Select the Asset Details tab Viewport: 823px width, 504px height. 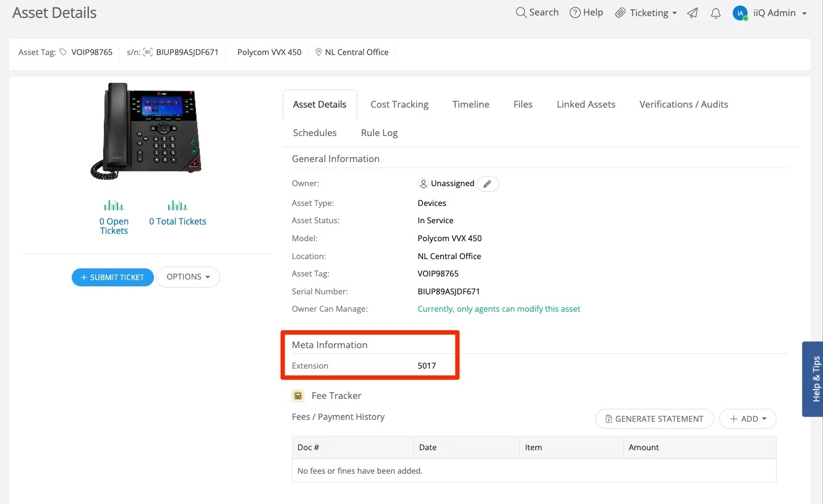pyautogui.click(x=320, y=105)
